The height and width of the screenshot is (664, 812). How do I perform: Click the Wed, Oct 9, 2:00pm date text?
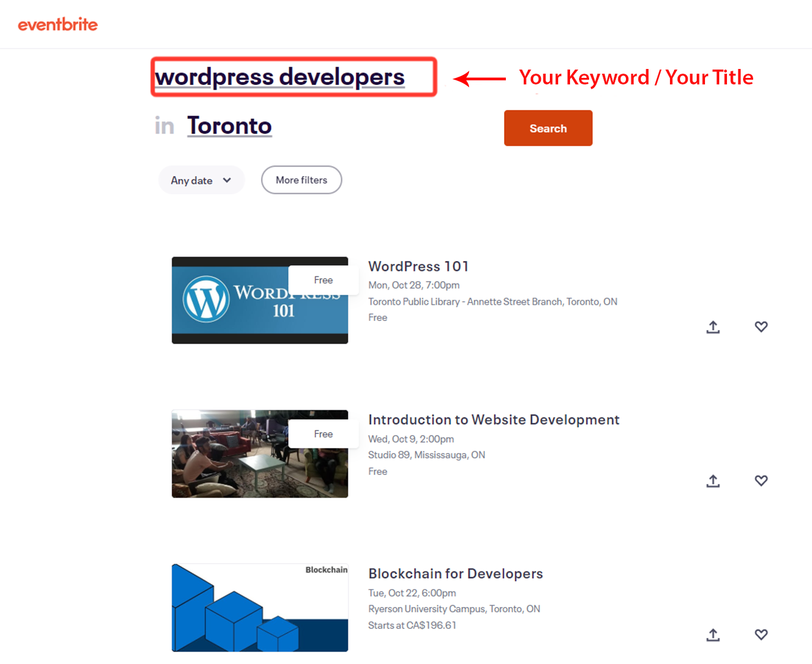(x=411, y=439)
